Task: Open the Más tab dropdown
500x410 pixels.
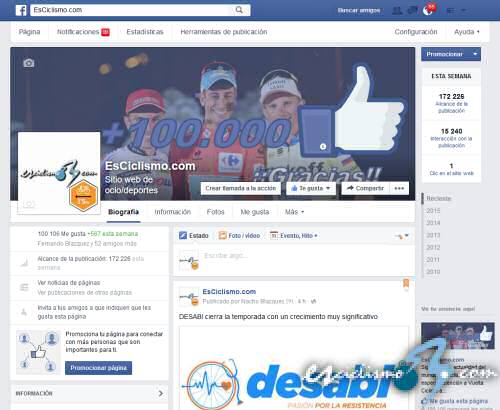Action: (x=294, y=212)
